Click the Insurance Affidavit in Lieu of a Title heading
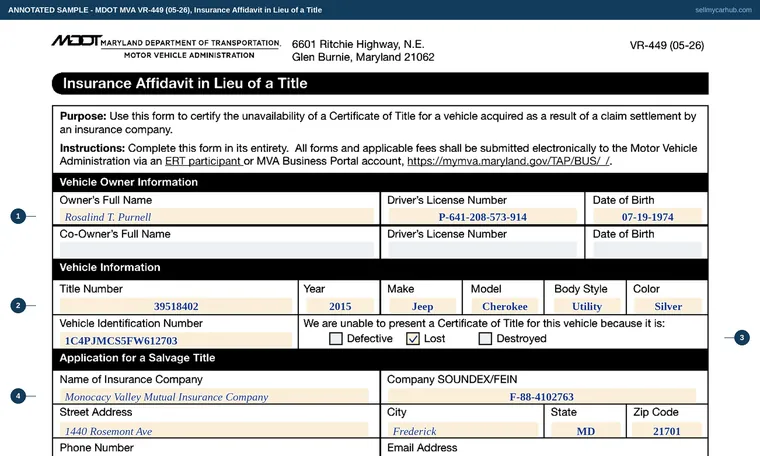760x456 pixels. (x=185, y=83)
